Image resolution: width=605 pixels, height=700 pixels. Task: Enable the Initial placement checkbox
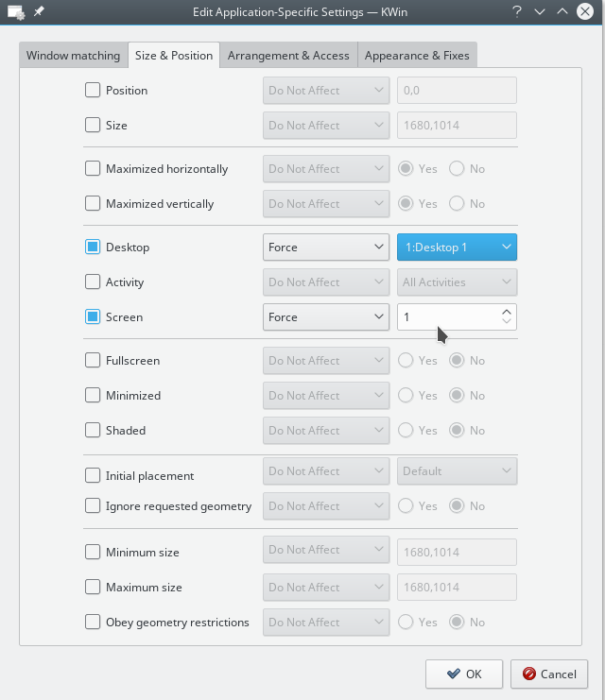click(x=93, y=476)
